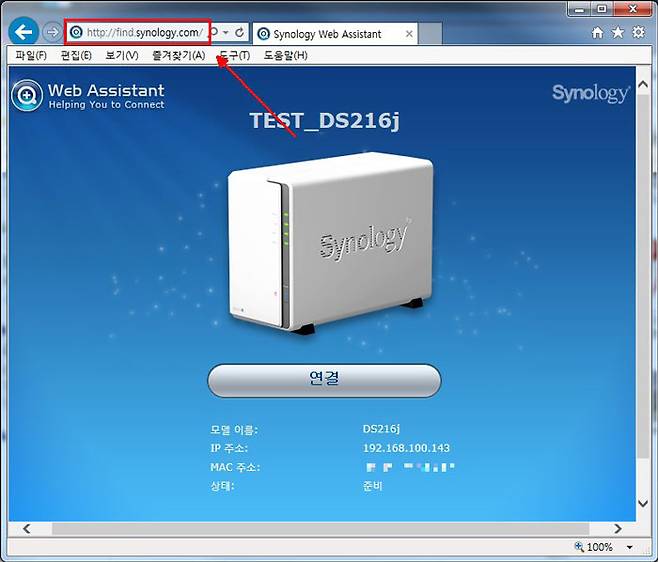Open the 파일(F) menu
Screen dimensions: 658x562
[x=31, y=55]
